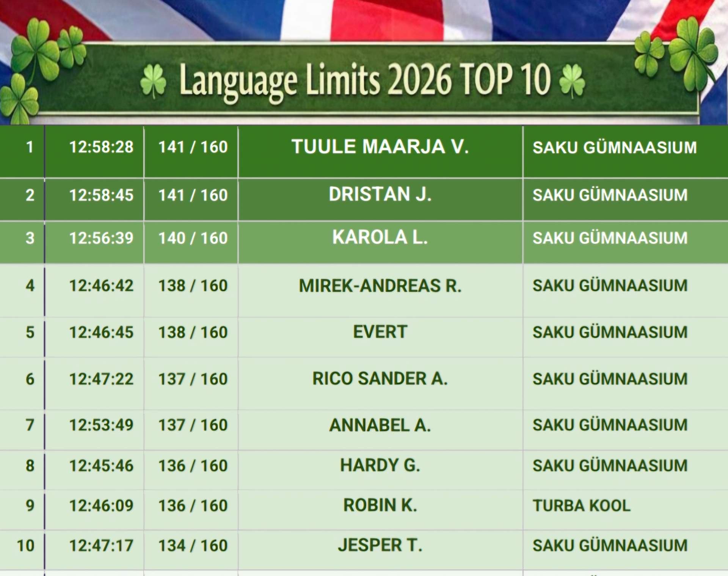Click first place name TUULE MAARJA V.

coord(380,147)
